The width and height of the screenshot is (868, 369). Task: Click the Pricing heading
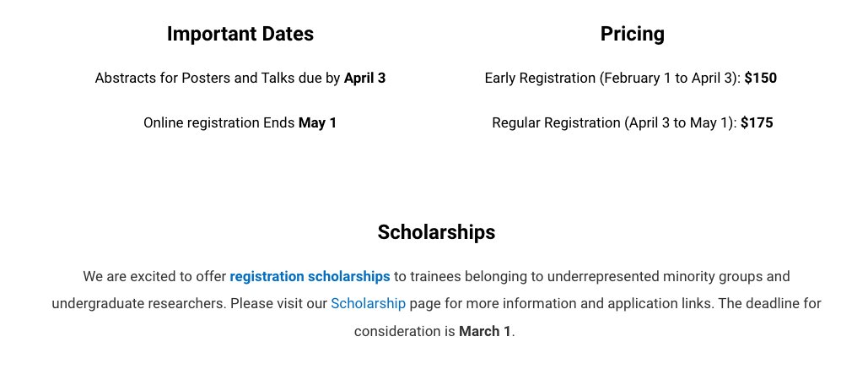click(632, 34)
